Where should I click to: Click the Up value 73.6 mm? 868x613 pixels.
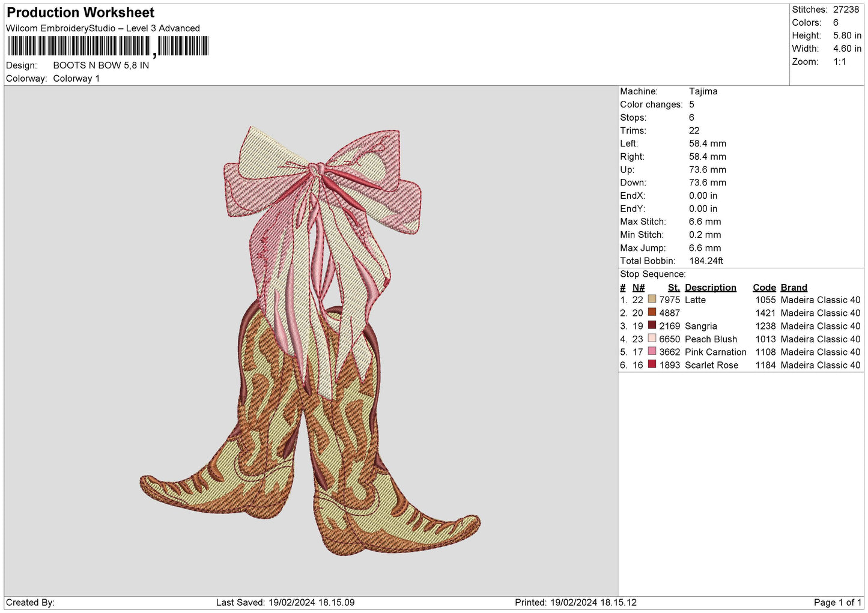tap(707, 170)
